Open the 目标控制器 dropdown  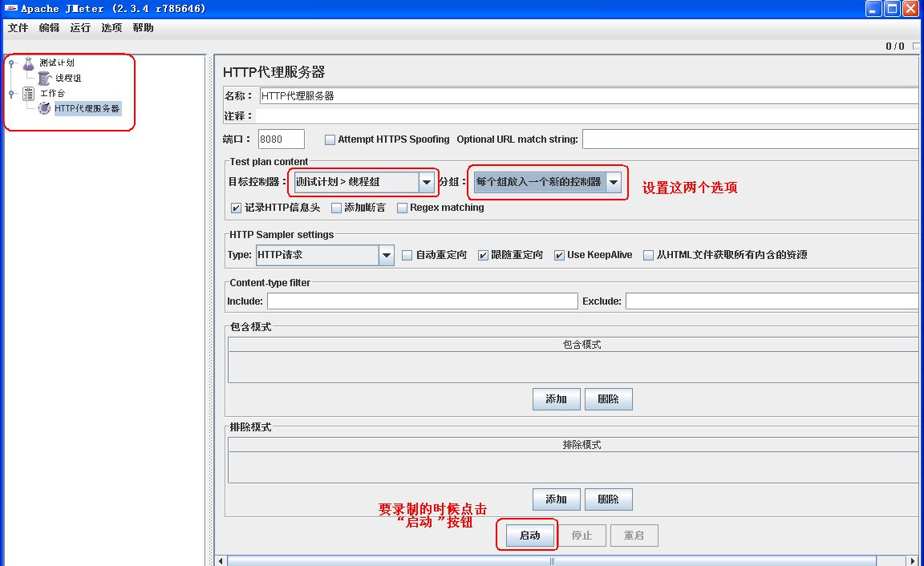click(427, 182)
